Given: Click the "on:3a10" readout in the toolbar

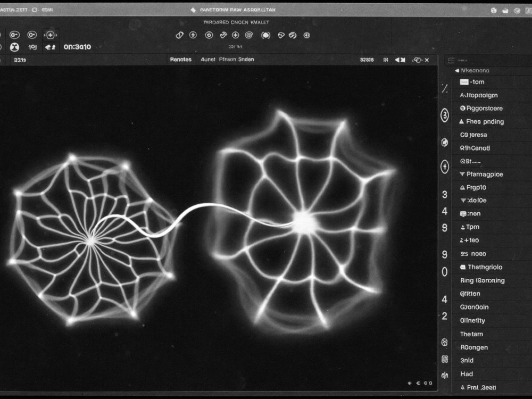Looking at the screenshot, I should 77,47.
